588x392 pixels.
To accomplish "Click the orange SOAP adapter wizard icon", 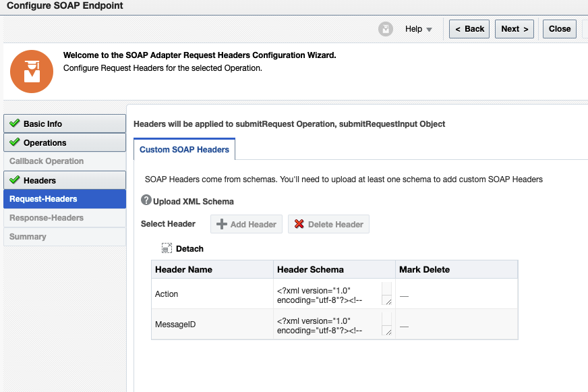I will 32,72.
